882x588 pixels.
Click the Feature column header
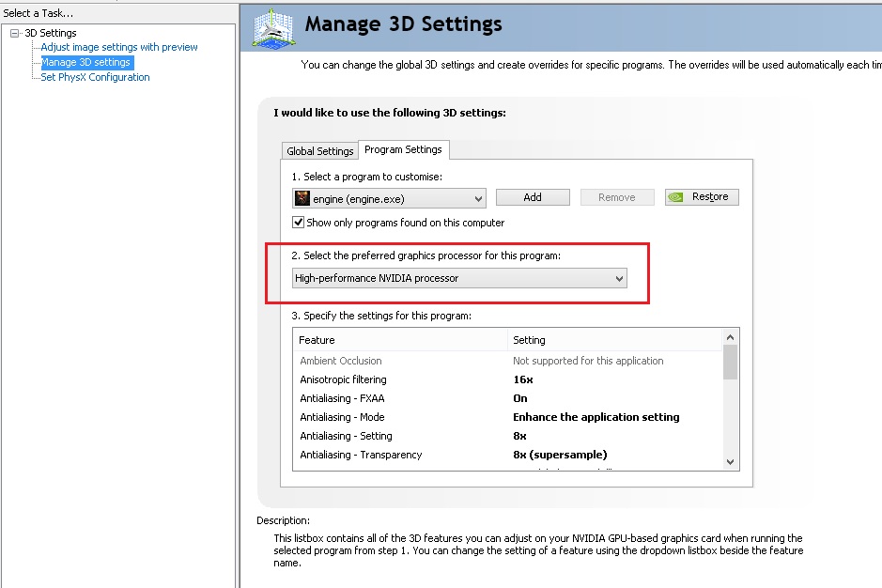pyautogui.click(x=400, y=340)
